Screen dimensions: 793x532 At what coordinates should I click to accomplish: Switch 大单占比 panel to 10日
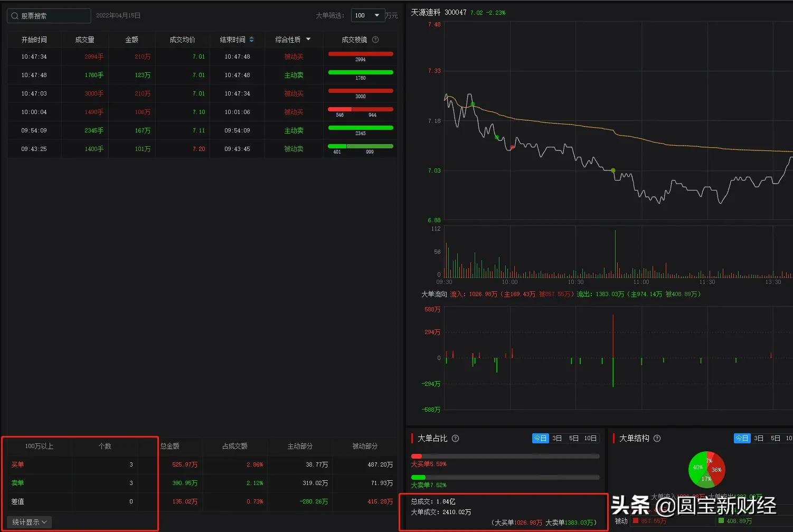590,438
